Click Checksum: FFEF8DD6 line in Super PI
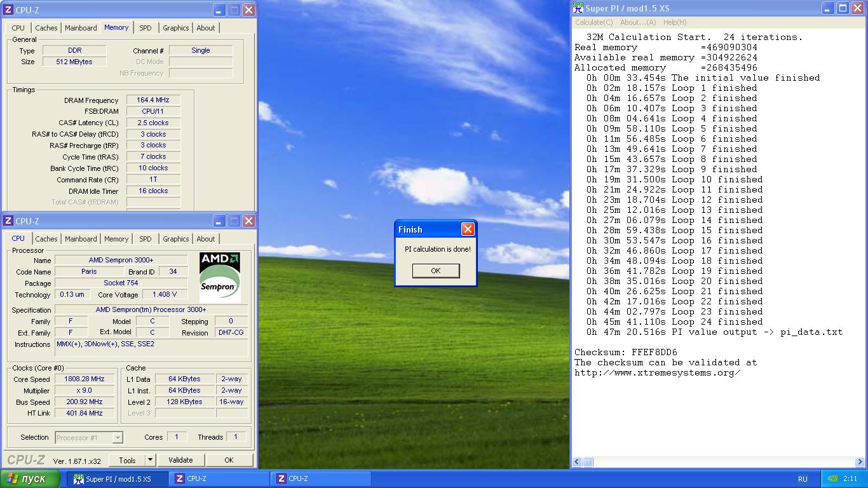 (x=626, y=352)
